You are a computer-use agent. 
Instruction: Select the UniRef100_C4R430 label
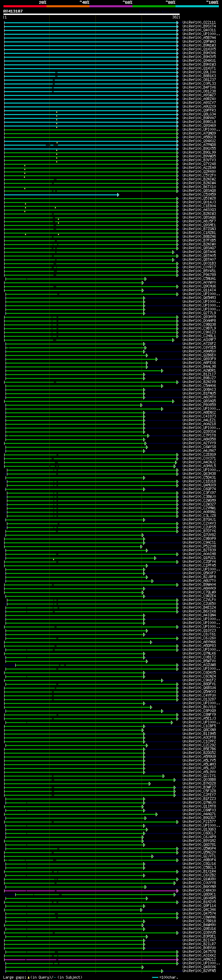(x=199, y=891)
